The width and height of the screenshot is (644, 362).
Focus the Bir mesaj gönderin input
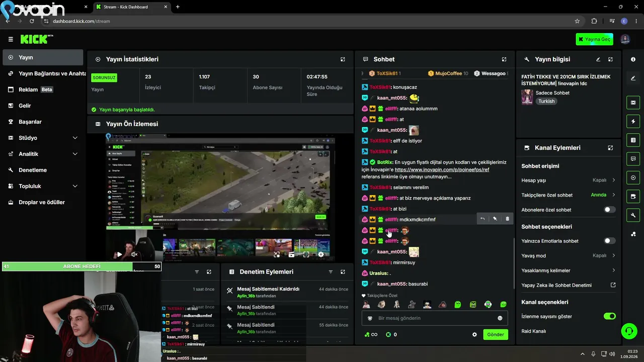(x=435, y=318)
